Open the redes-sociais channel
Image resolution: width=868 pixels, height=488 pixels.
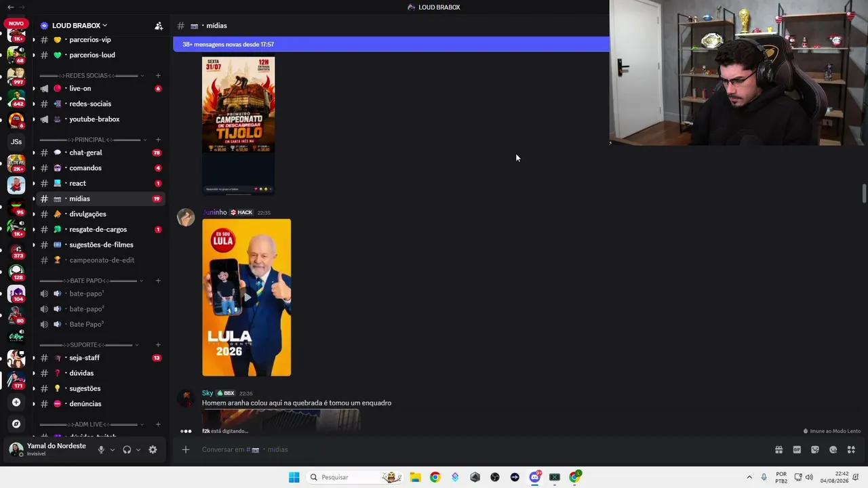[x=101, y=104]
